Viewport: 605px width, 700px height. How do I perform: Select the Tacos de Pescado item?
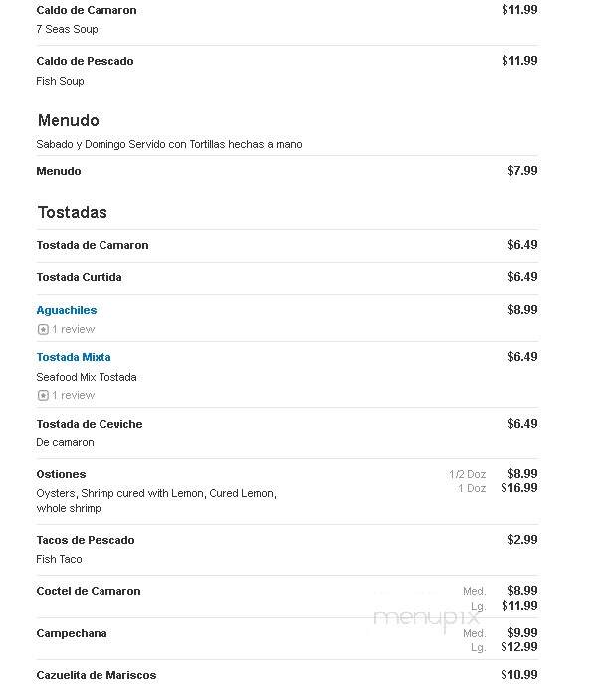click(x=86, y=540)
